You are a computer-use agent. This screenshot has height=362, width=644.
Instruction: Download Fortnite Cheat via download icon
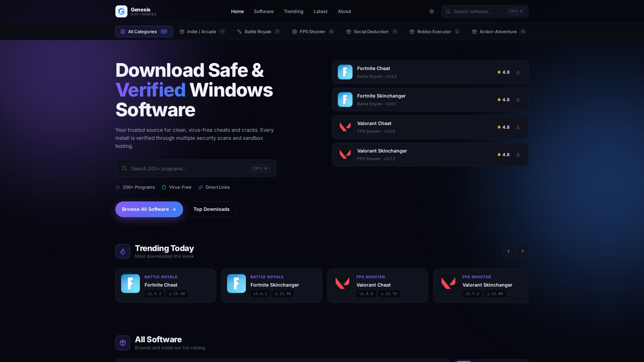pos(518,72)
